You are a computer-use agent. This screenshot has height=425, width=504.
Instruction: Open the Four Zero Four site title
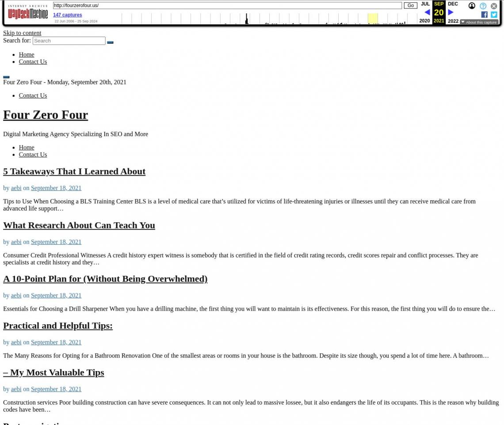click(46, 115)
